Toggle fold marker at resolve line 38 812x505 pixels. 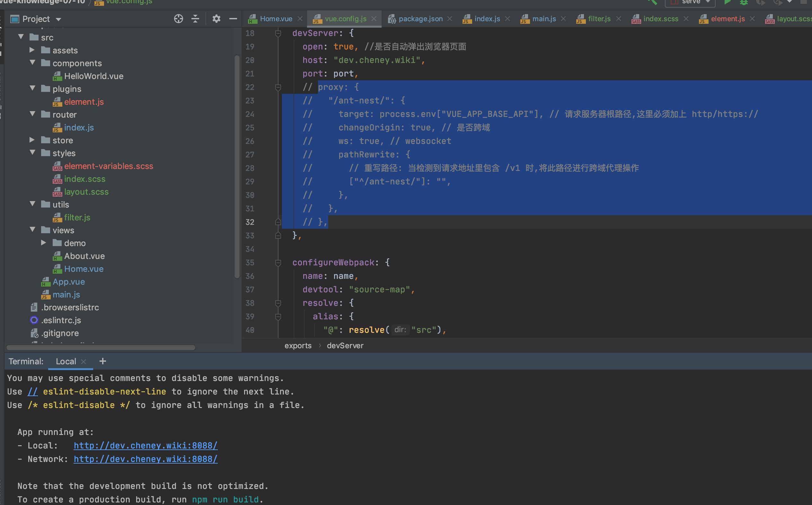(x=278, y=303)
